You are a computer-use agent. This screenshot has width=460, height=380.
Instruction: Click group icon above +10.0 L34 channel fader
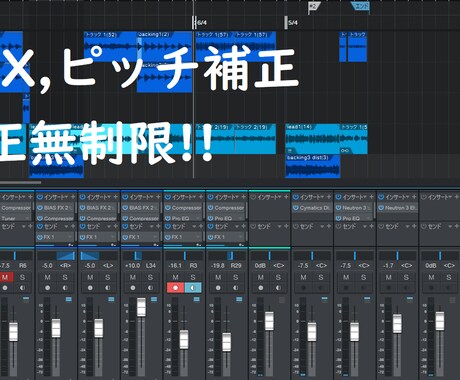tap(154, 299)
